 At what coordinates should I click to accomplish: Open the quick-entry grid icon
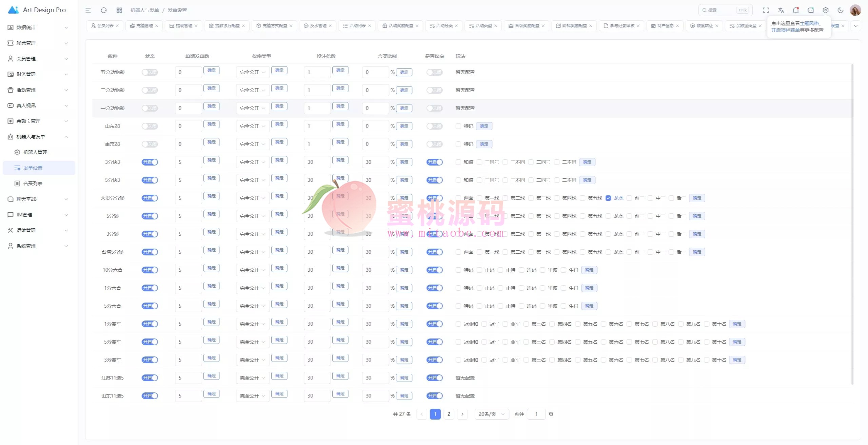[119, 10]
